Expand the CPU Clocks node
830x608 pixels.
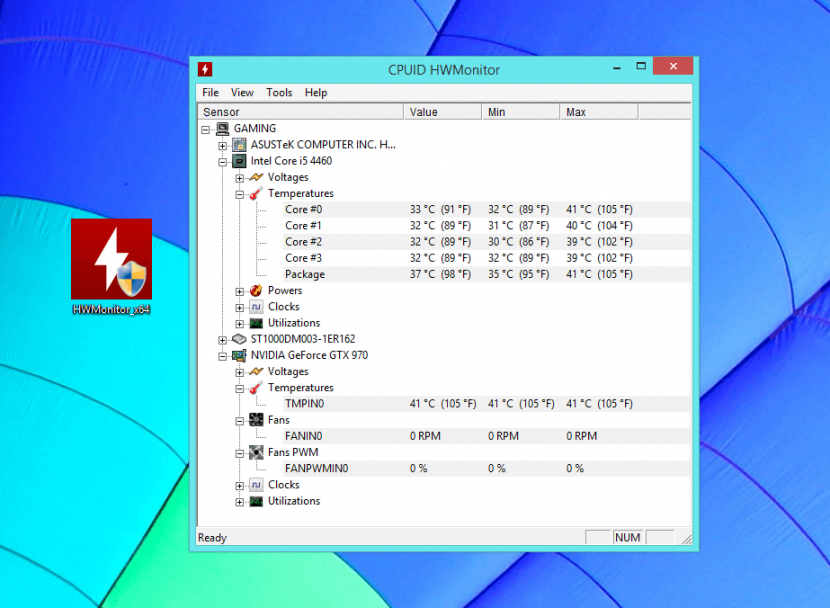click(240, 307)
